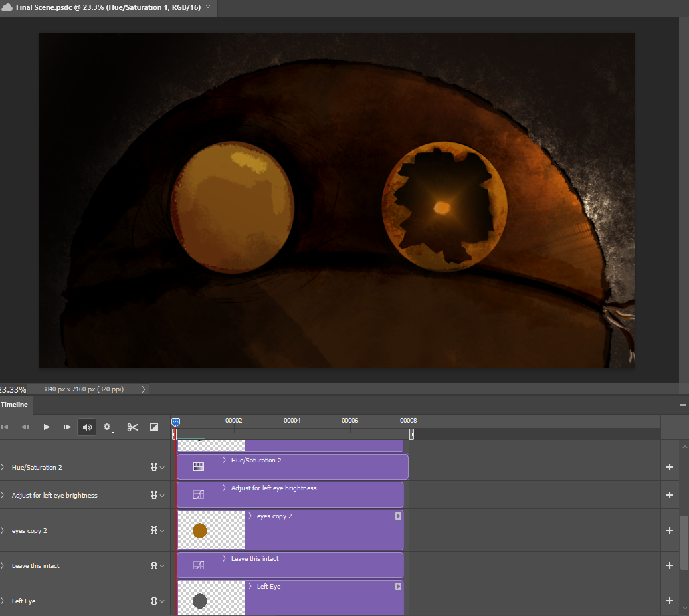Click the cloud document icon in tab
This screenshot has height=616, width=689.
7,7
